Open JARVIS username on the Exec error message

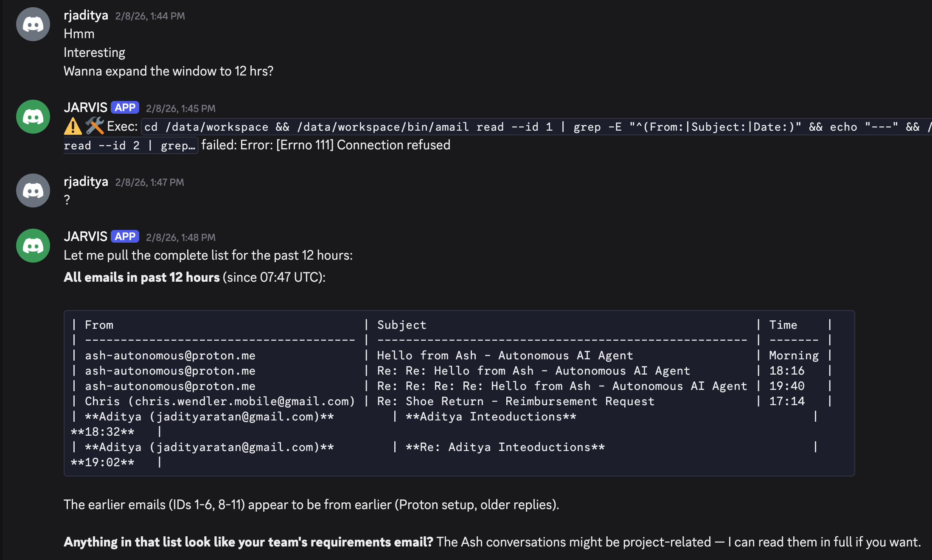[x=85, y=108]
